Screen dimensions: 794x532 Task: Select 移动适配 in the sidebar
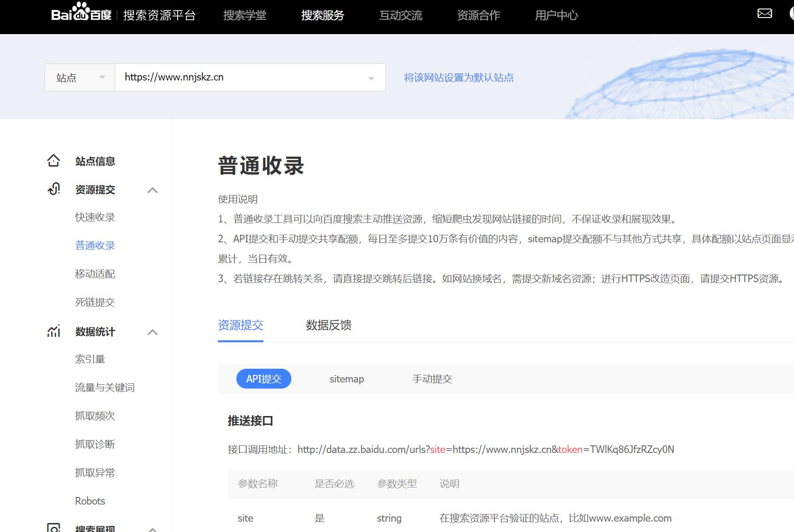click(95, 274)
